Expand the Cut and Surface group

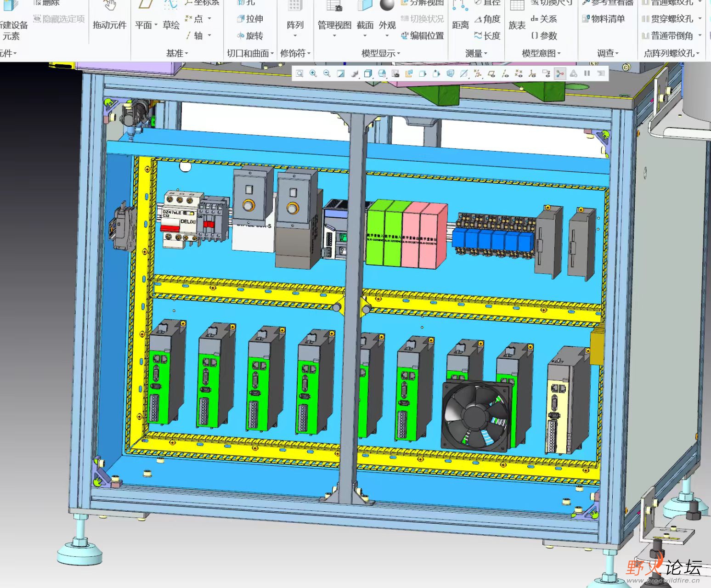(x=250, y=53)
